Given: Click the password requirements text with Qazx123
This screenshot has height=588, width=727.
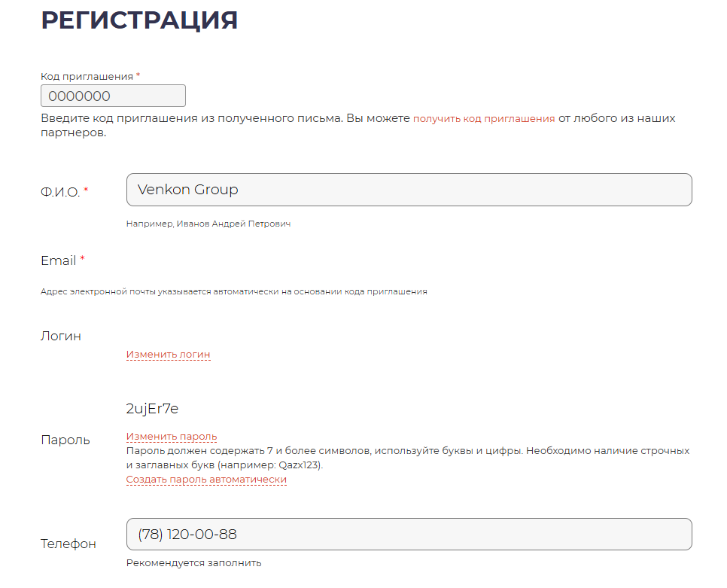Looking at the screenshot, I should [x=406, y=458].
